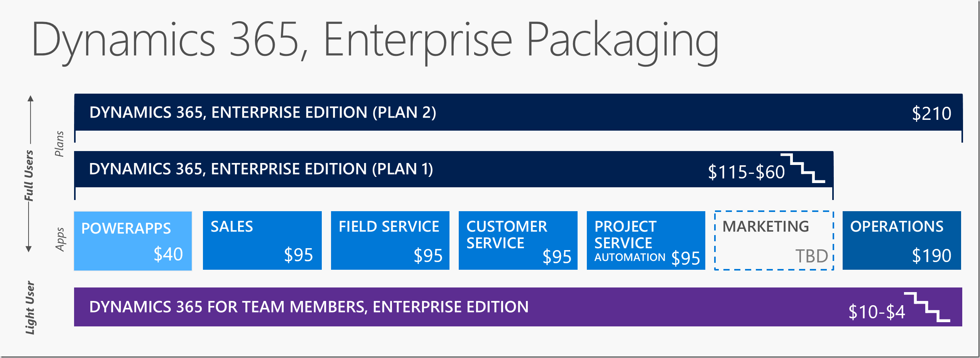Click the $10-$4 price range
The width and height of the screenshot is (980, 358).
coord(877,312)
